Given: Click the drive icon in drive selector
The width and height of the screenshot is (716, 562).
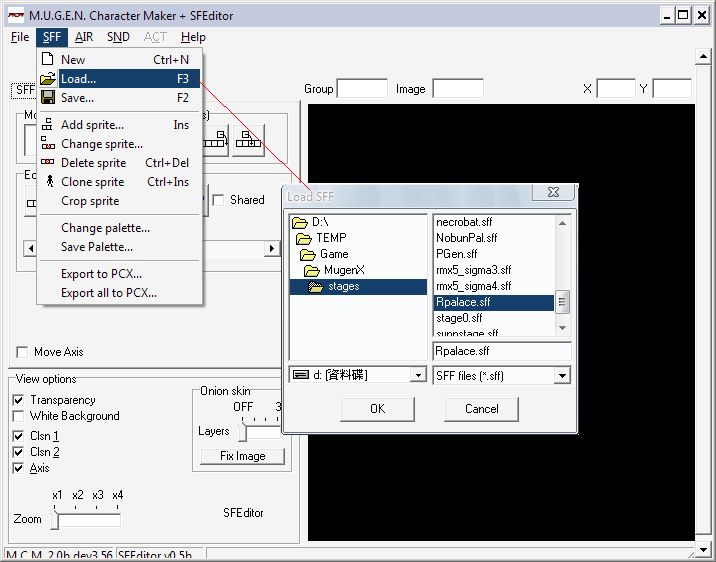Looking at the screenshot, I should (x=300, y=375).
